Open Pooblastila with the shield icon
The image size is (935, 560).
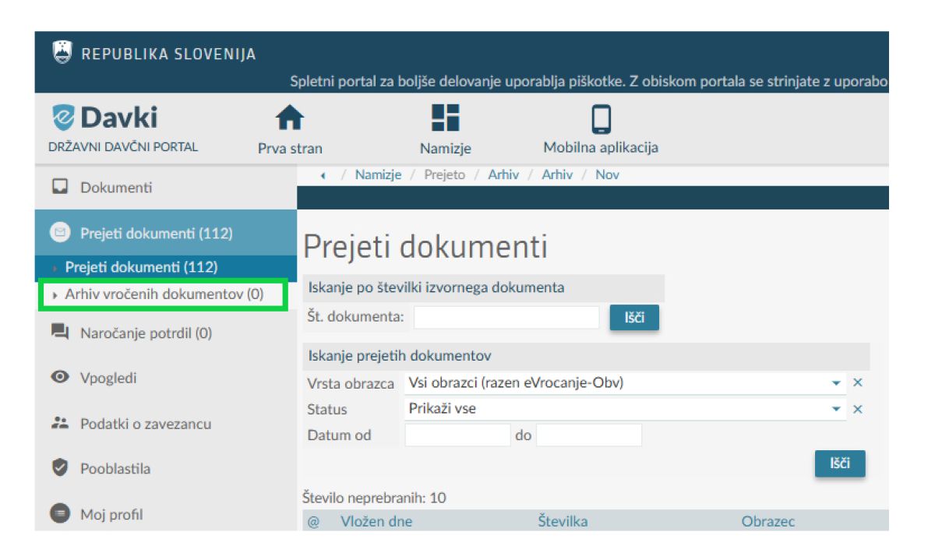pyautogui.click(x=115, y=469)
